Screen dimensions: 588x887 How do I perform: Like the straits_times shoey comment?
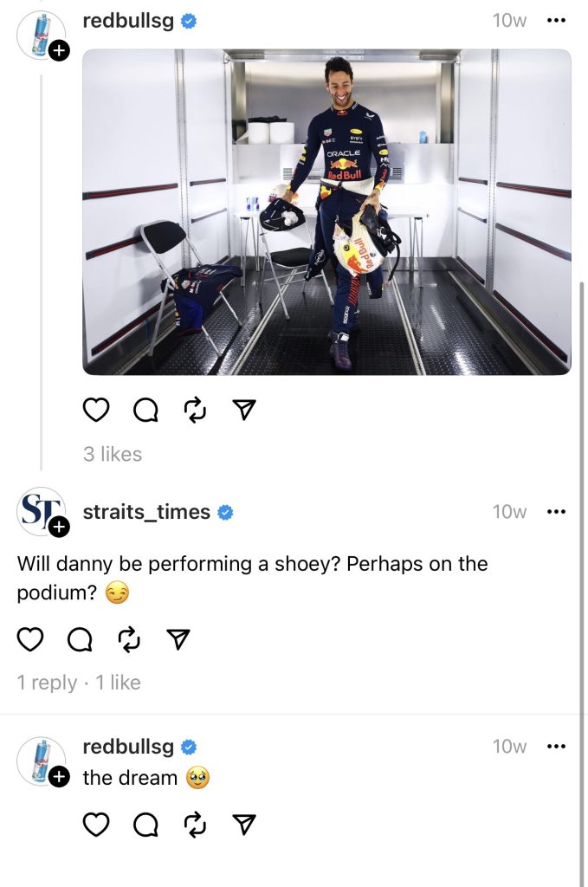pos(30,639)
